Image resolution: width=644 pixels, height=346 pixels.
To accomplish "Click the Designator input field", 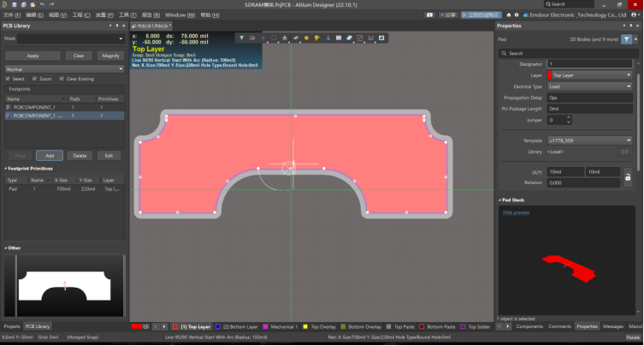I will tap(589, 64).
